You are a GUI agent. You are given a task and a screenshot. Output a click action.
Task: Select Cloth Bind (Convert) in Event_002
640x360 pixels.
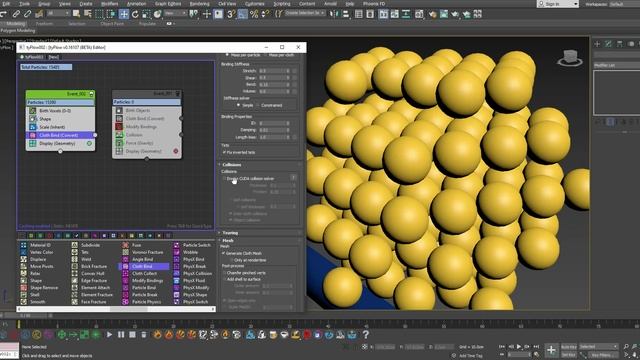(60, 135)
